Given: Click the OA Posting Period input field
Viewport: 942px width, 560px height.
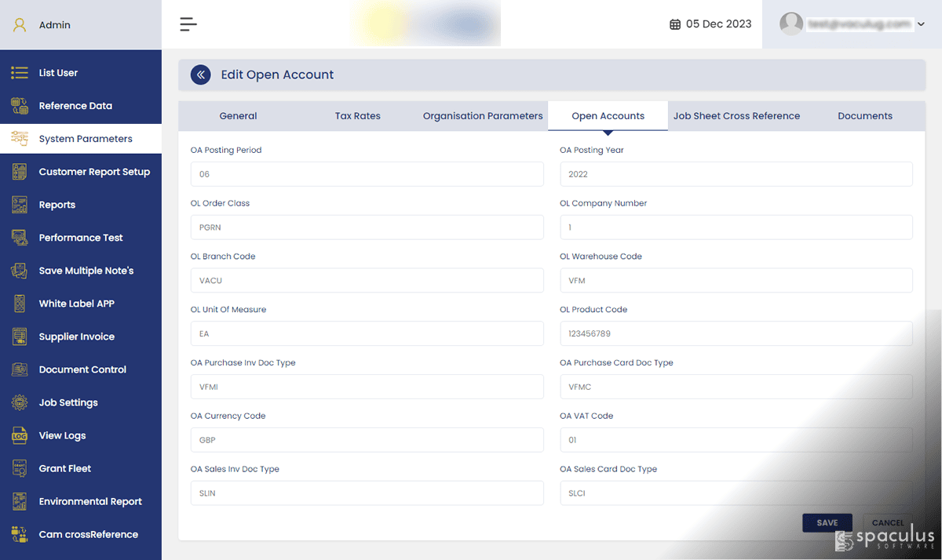Looking at the screenshot, I should click(x=367, y=174).
